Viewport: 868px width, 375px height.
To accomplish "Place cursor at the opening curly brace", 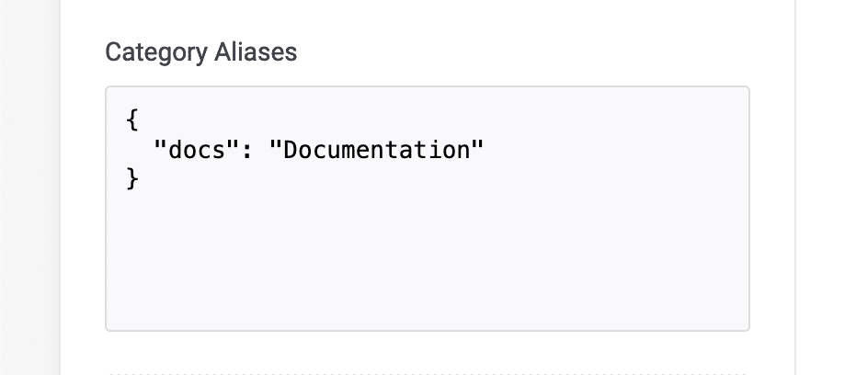I will [x=132, y=120].
